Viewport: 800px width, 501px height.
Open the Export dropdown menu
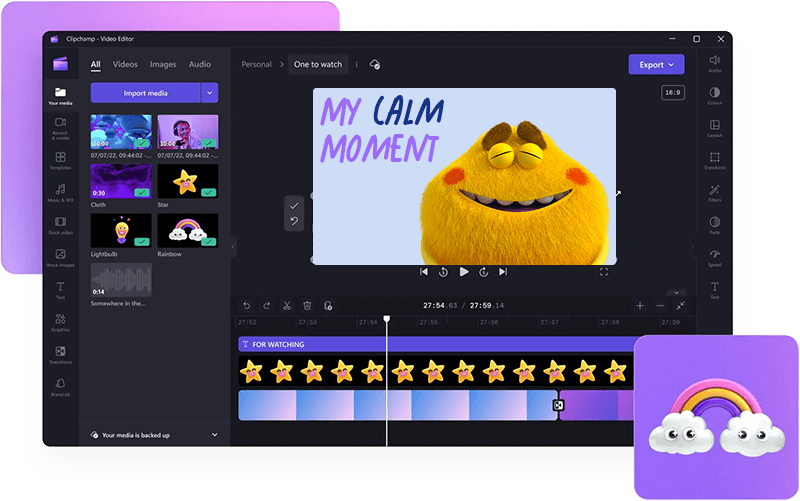pos(656,64)
